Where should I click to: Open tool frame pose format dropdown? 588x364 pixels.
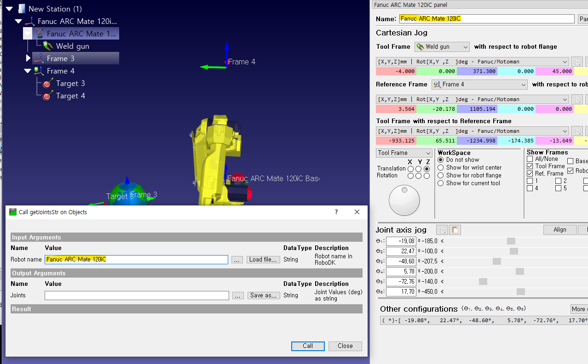(473, 62)
